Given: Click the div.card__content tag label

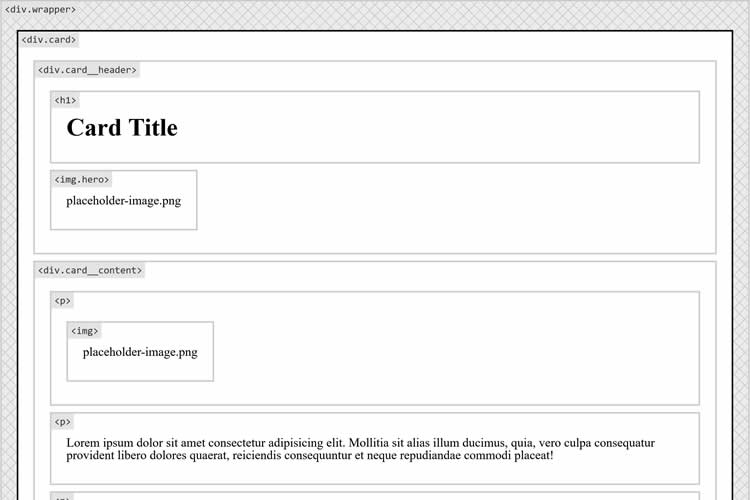Looking at the screenshot, I should click(90, 270).
